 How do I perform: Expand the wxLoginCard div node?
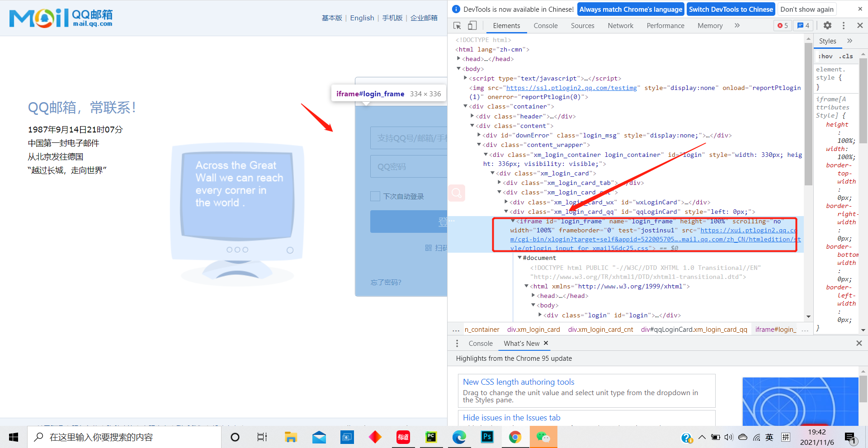pos(506,202)
